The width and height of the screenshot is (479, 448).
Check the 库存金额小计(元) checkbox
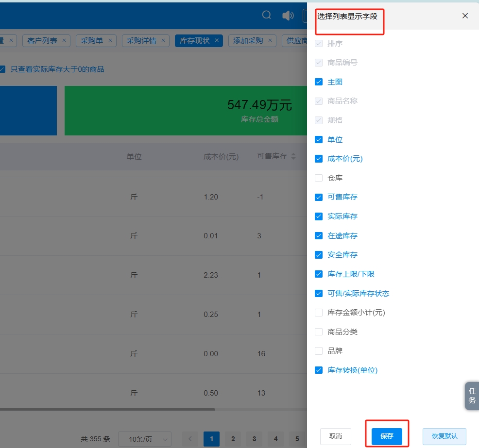click(x=319, y=313)
